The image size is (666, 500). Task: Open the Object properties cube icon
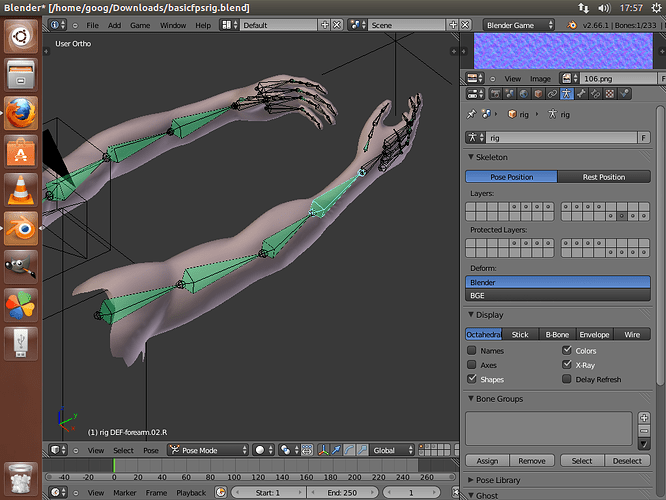coord(538,94)
